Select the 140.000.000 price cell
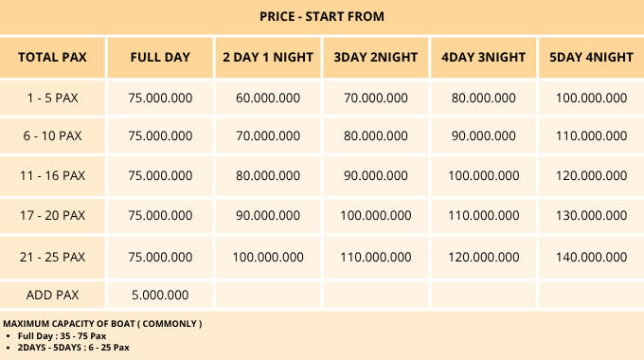 (591, 257)
